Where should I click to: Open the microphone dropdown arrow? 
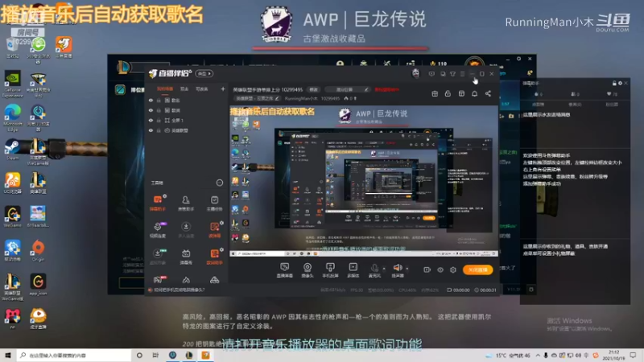pyautogui.click(x=384, y=269)
